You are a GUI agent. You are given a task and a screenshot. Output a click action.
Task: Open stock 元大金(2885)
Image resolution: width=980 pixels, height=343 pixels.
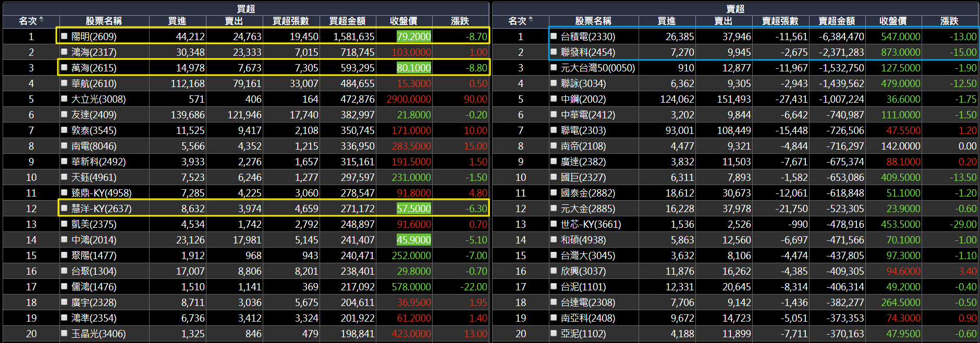[x=588, y=209]
